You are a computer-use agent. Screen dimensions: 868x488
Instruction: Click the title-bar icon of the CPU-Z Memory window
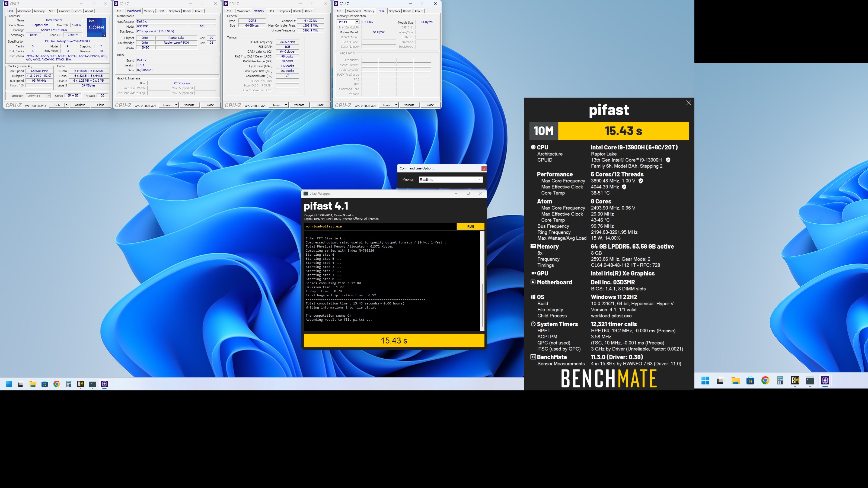pos(226,4)
